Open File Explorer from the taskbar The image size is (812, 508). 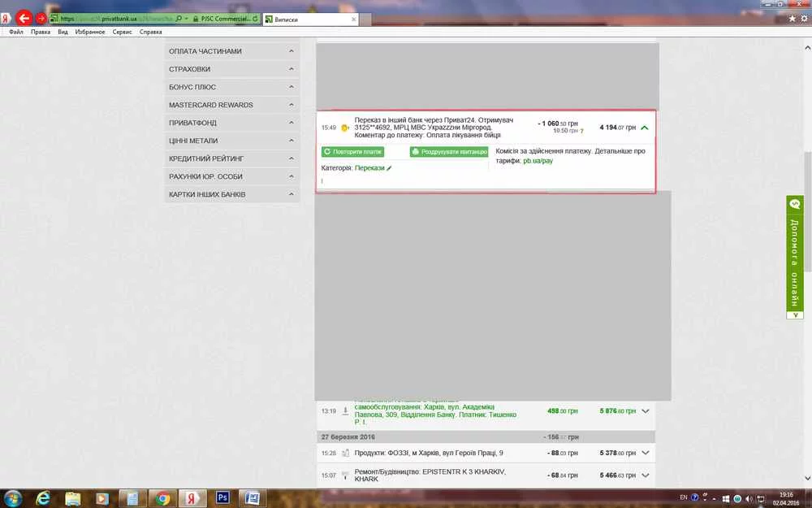point(73,499)
